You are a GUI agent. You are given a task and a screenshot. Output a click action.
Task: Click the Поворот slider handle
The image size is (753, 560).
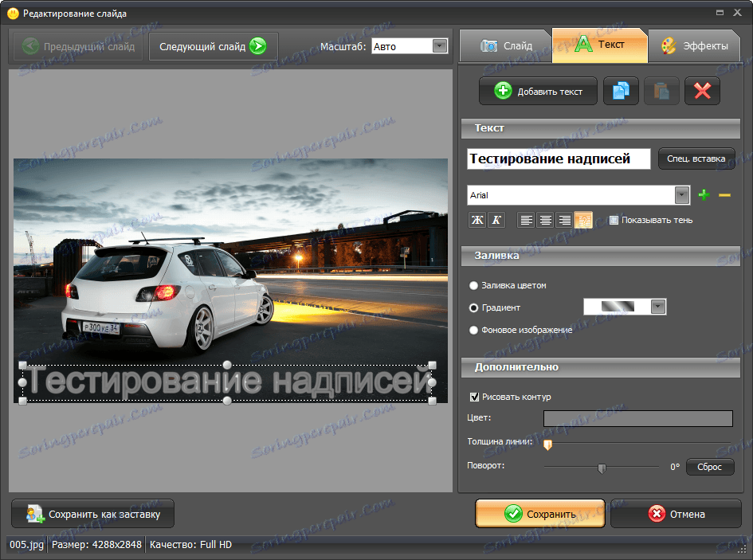tap(602, 468)
